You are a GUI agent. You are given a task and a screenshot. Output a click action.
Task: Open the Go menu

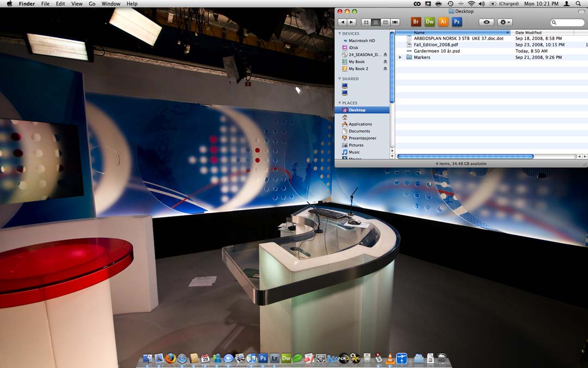(92, 4)
